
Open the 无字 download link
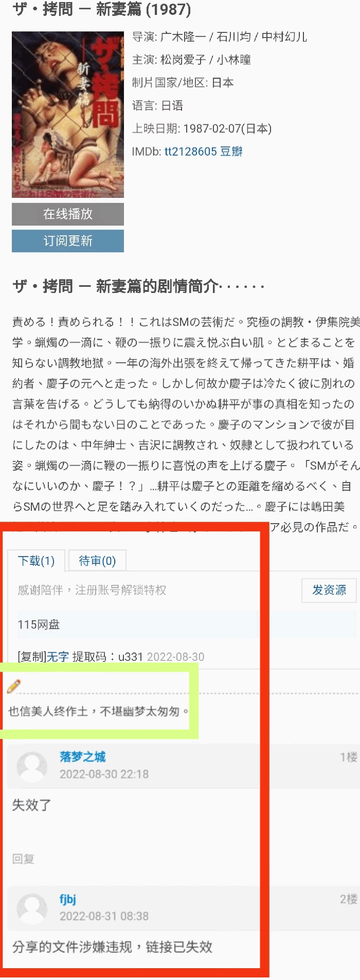[58, 657]
